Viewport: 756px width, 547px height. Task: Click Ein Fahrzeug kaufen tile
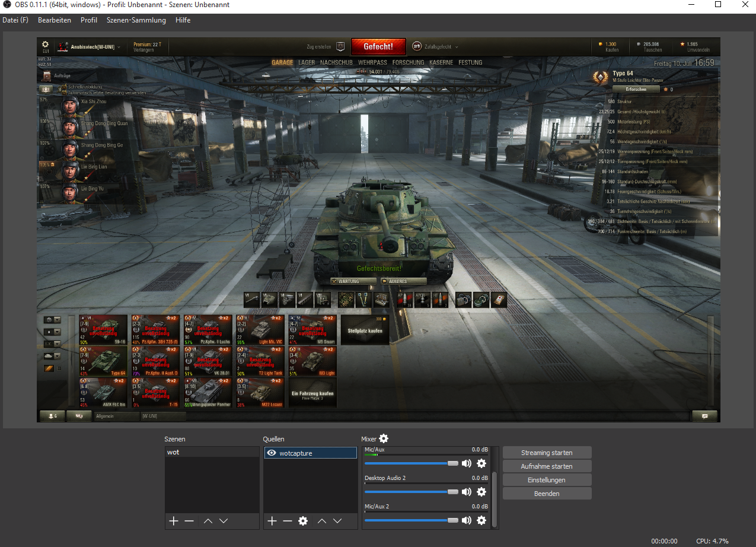[x=312, y=392]
